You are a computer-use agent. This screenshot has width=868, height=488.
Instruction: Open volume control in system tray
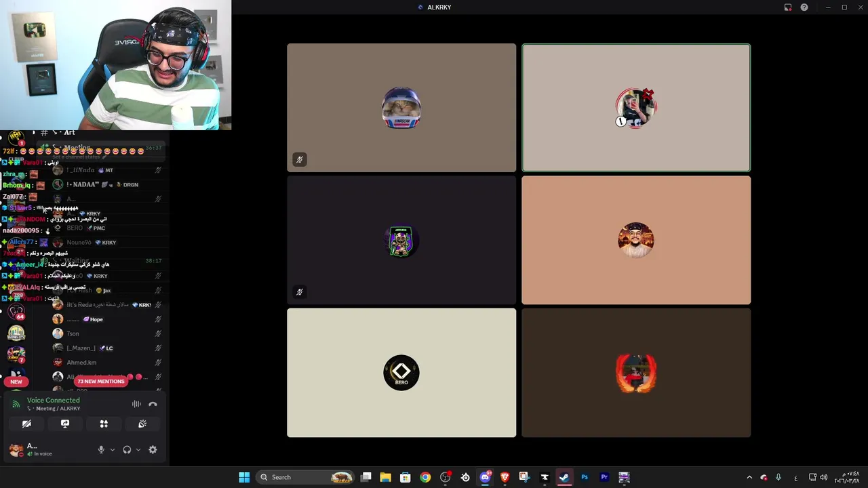[x=824, y=477]
